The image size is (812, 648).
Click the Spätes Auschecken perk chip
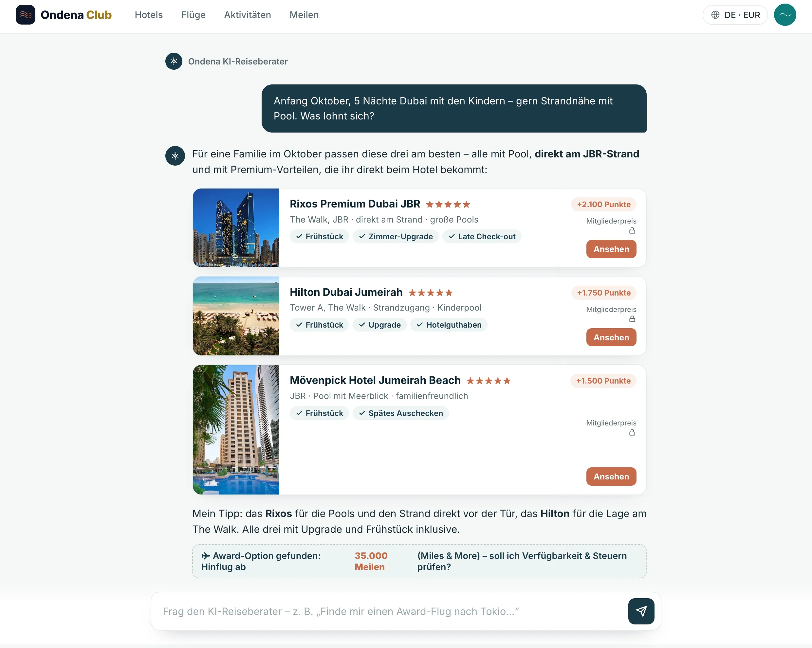coord(400,413)
